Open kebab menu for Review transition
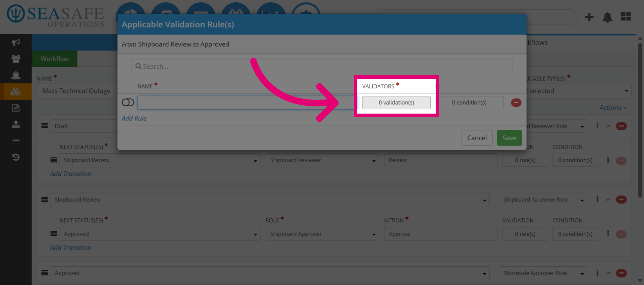 click(x=608, y=160)
